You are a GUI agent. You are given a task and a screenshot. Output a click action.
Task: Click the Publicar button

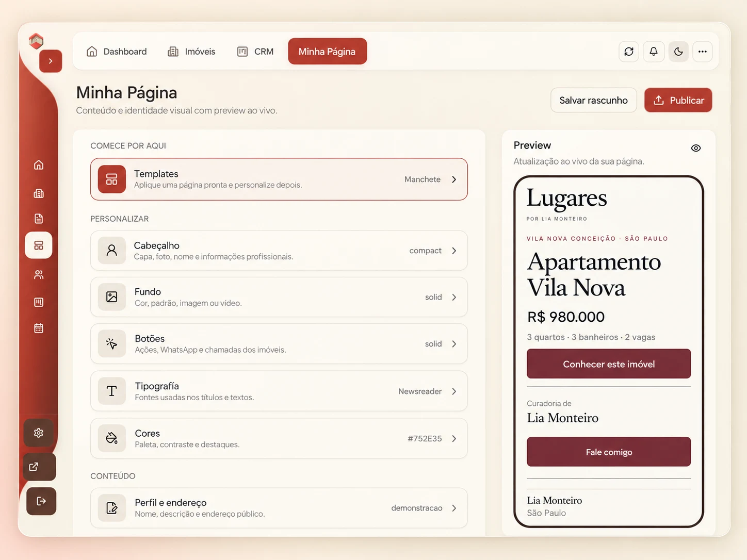pos(678,100)
